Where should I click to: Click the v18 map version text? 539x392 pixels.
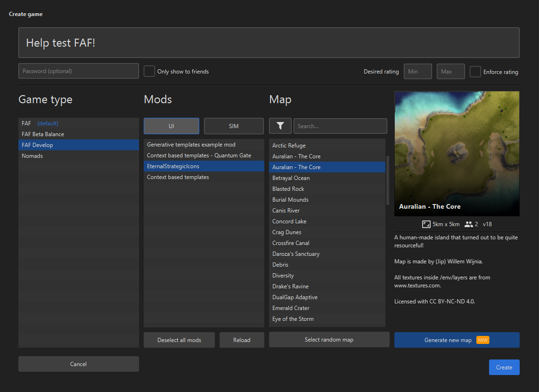pyautogui.click(x=487, y=224)
